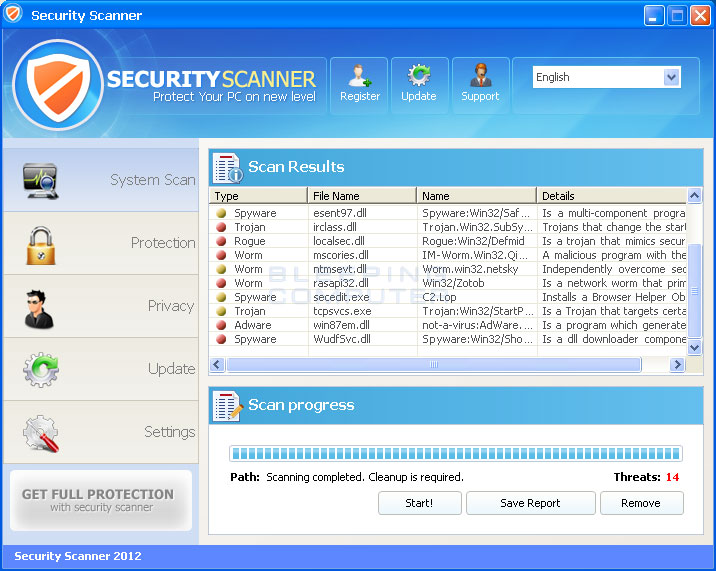Viewport: 716px width, 571px height.
Task: Open the Protection section
Action: tap(100, 243)
